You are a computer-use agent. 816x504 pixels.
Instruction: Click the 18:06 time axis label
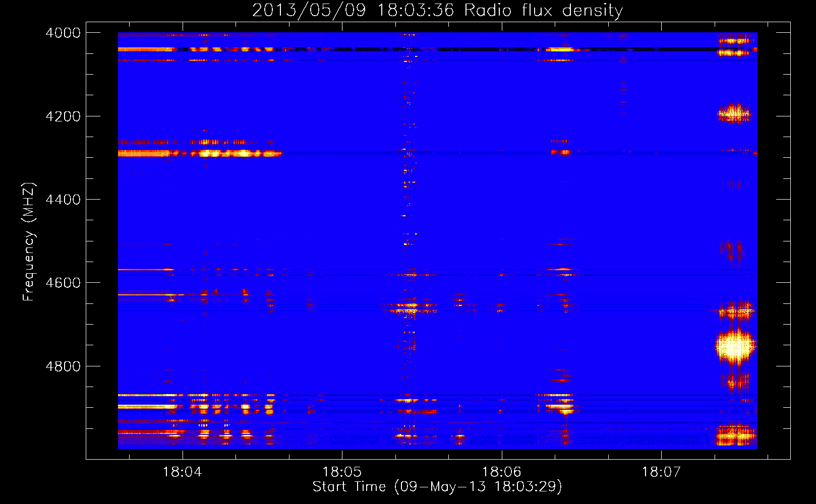[501, 472]
